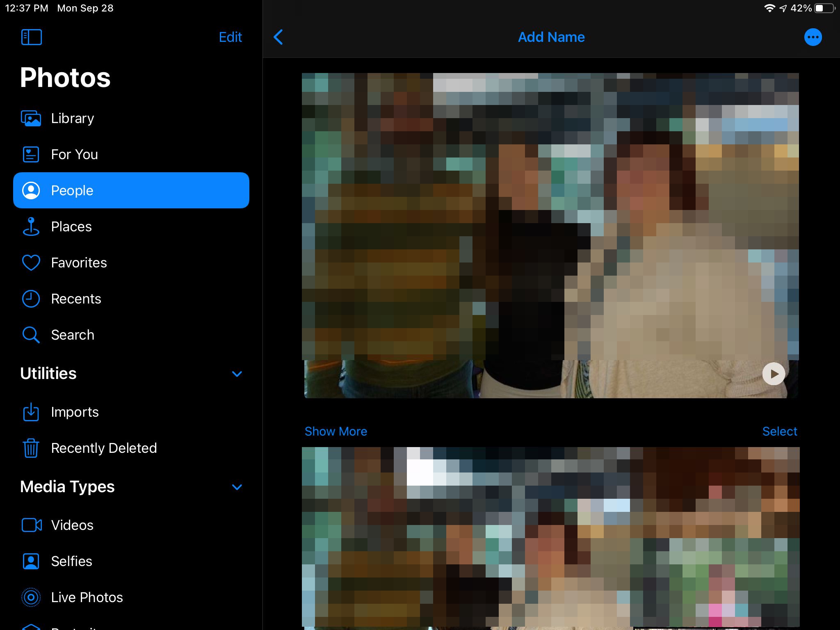Click the Favorites sidebar icon

[x=32, y=262]
